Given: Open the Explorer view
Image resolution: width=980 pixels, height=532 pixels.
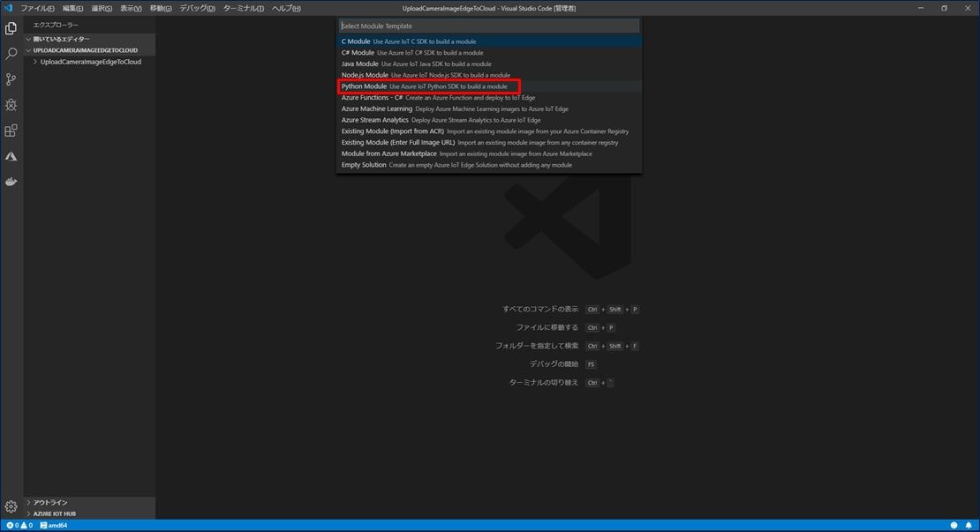Looking at the screenshot, I should [x=11, y=27].
